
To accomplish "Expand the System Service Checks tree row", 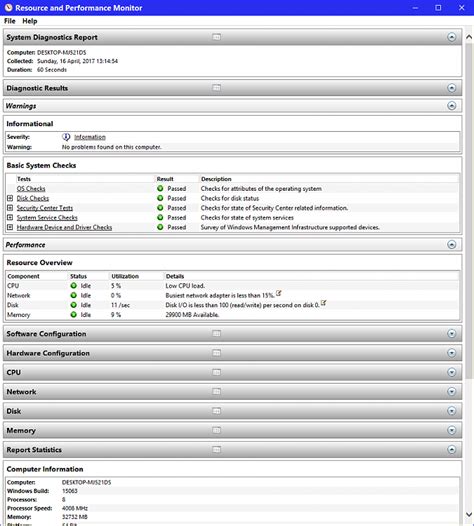I will (10, 218).
